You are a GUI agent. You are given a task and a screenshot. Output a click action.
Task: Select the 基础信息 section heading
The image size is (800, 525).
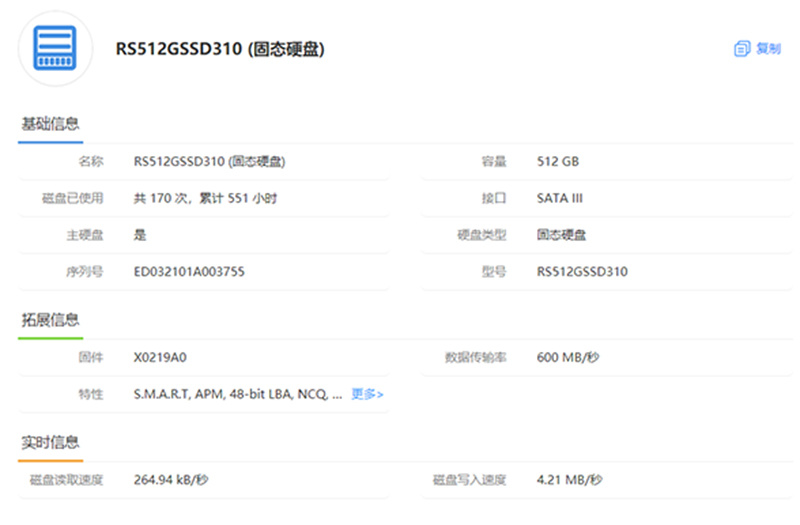(x=50, y=123)
